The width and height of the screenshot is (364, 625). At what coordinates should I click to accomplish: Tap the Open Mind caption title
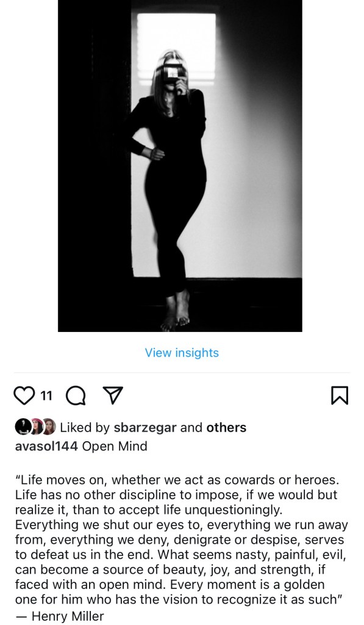coord(115,446)
